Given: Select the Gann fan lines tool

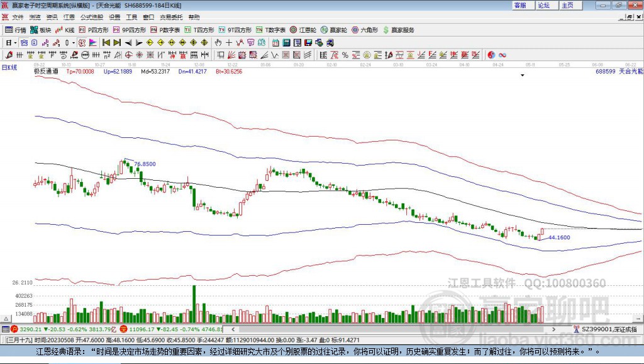Looking at the screenshot, I should tap(232, 55).
